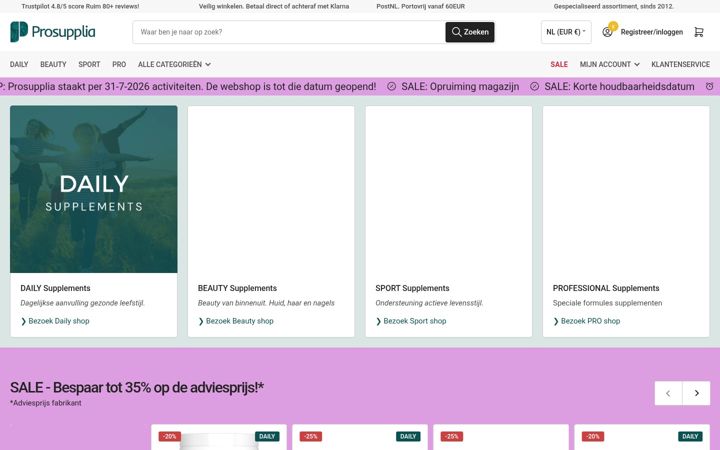This screenshot has height=450, width=720.
Task: Expand MIJN ACCOUNT dropdown
Action: [609, 64]
